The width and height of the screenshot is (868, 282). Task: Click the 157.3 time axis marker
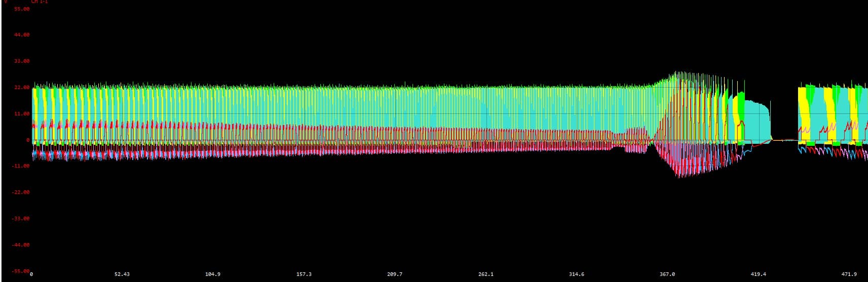click(x=304, y=274)
